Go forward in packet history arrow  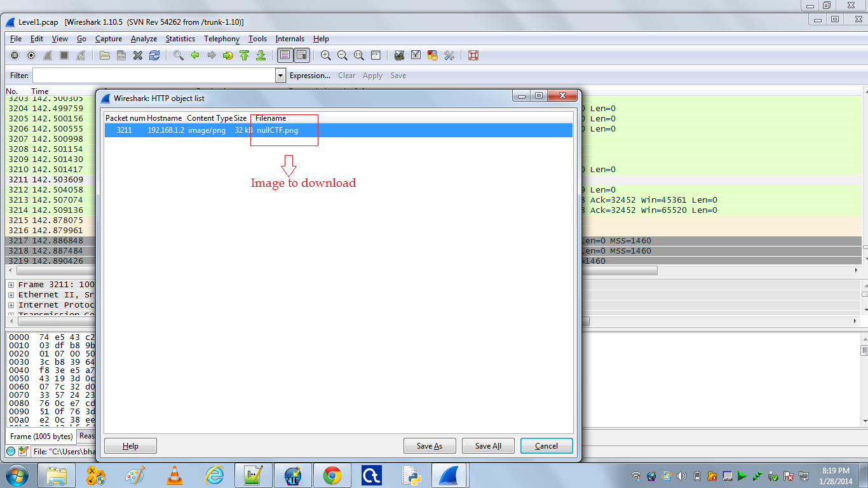click(212, 55)
